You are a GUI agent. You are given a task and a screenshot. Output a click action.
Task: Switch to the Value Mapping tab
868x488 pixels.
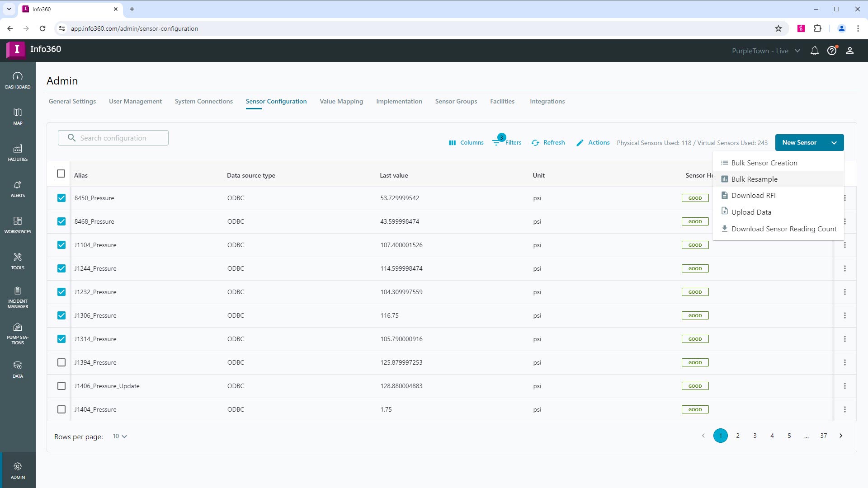[341, 101]
